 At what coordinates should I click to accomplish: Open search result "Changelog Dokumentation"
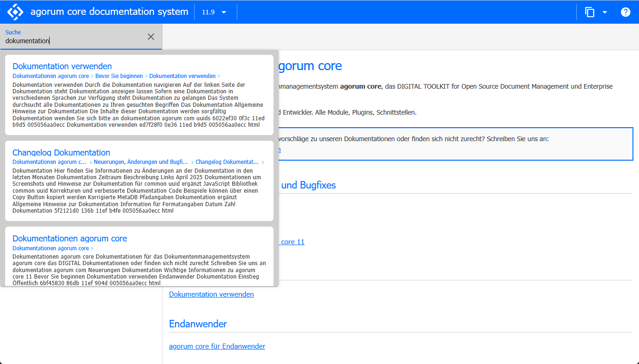point(61,152)
